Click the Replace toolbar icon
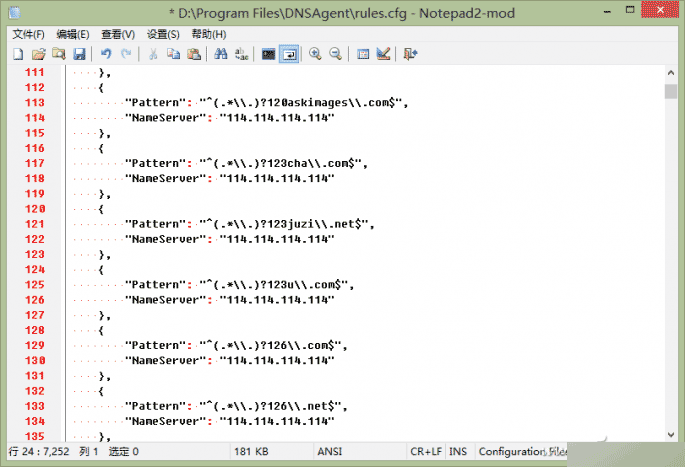The width and height of the screenshot is (685, 467). coord(242,54)
